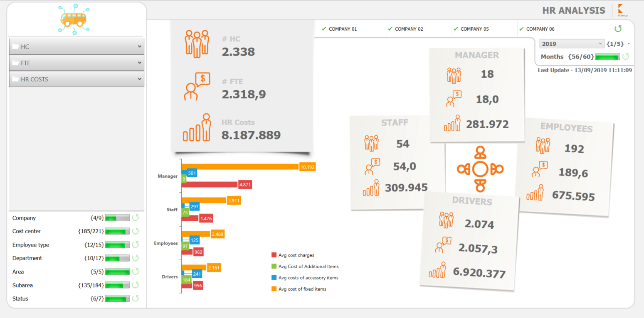Reset the Company filter selection

pos(135,218)
